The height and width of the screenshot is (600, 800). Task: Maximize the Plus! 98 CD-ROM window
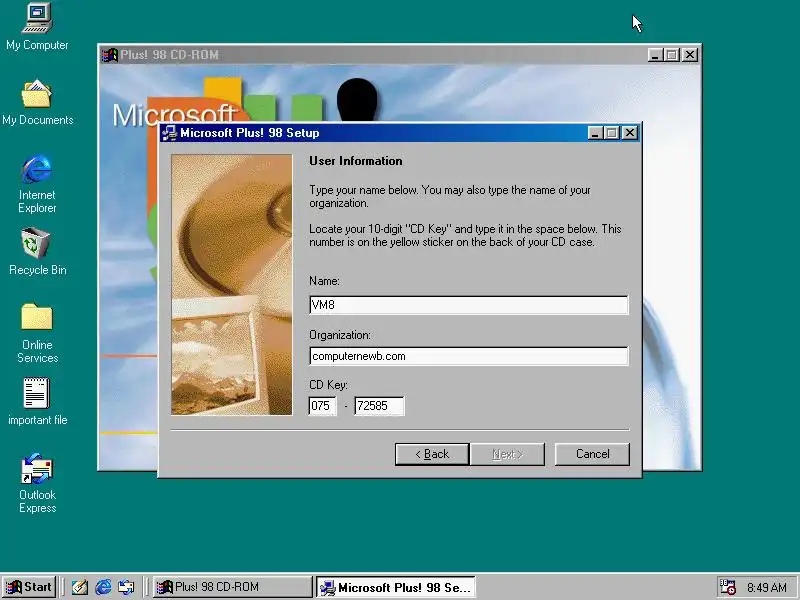tap(671, 55)
